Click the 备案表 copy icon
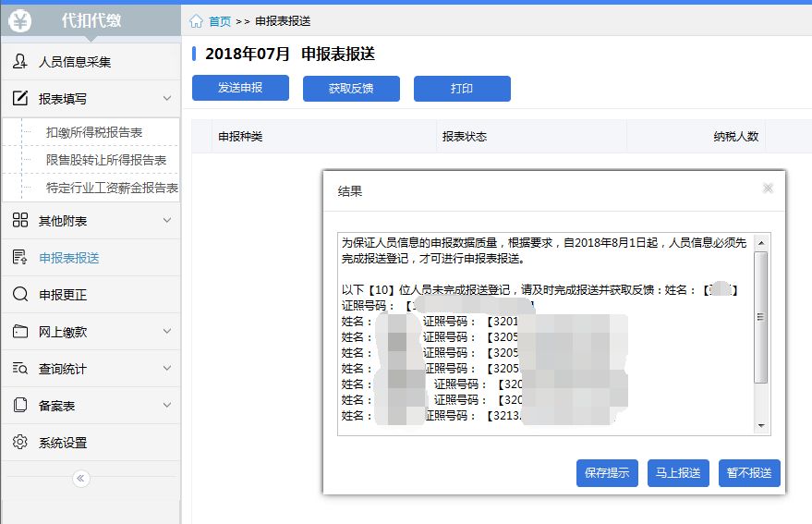This screenshot has height=524, width=812. tap(19, 405)
